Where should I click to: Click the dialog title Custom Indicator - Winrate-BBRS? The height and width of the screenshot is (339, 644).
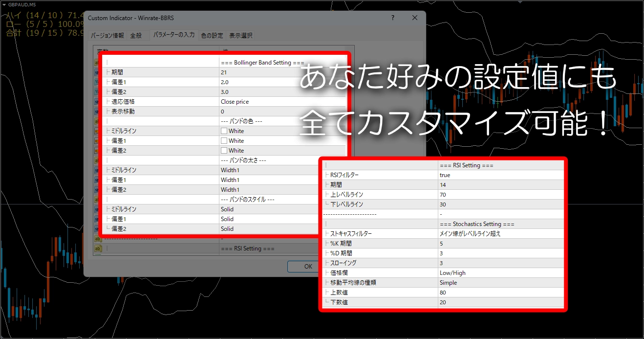(130, 18)
